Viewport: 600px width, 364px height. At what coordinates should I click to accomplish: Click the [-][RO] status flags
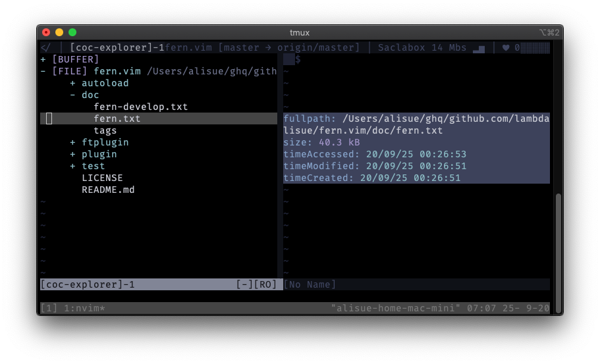pos(256,284)
